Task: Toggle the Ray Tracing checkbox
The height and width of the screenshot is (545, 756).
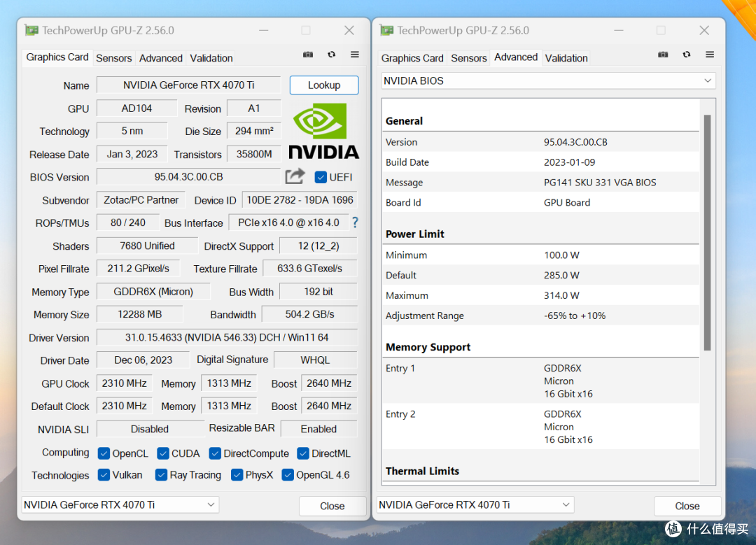Action: tap(161, 474)
